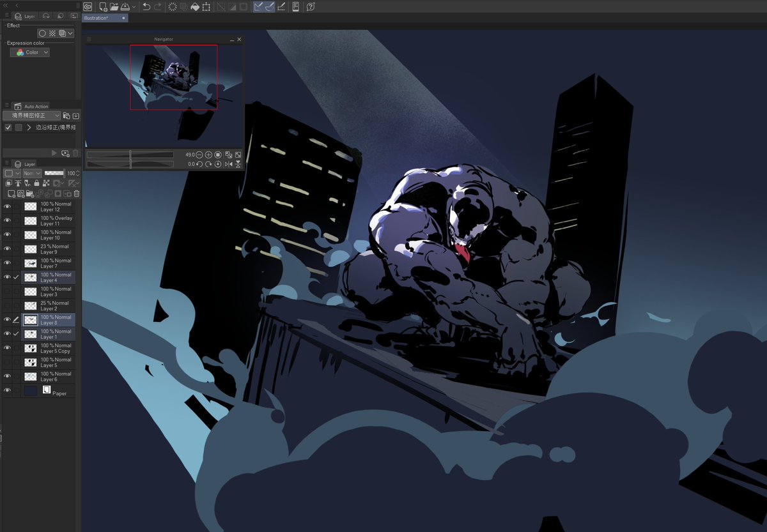767x532 pixels.
Task: Click the Save icon in toolbar
Action: (x=125, y=6)
